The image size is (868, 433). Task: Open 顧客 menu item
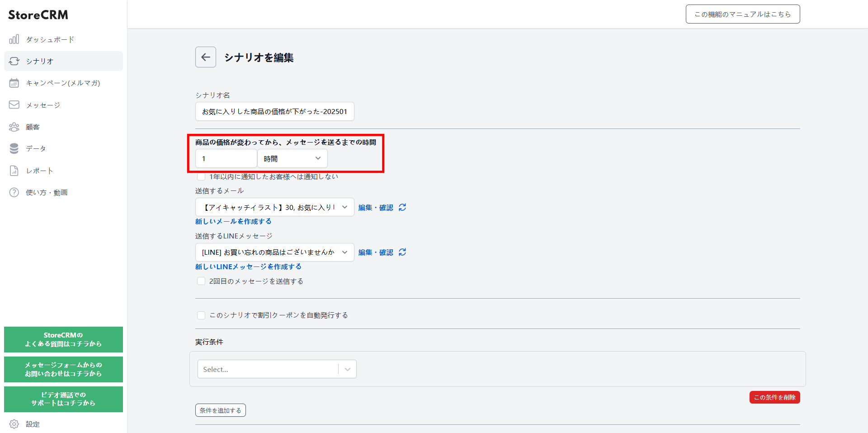(x=63, y=127)
